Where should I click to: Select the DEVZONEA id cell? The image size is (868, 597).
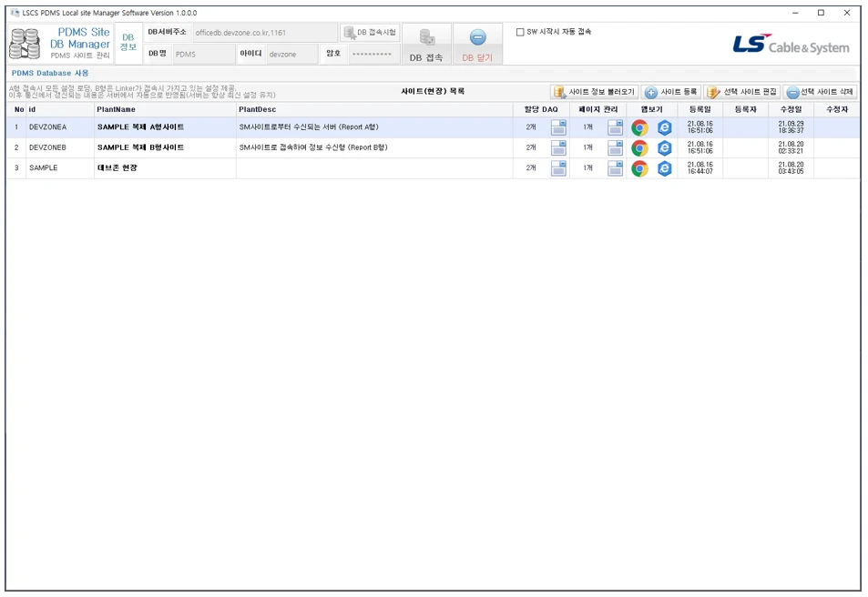[60, 127]
